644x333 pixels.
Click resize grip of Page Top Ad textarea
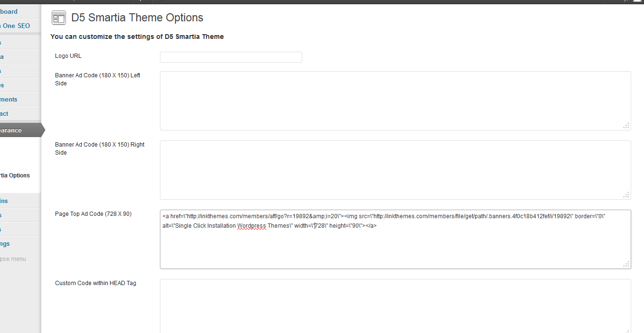point(626,264)
